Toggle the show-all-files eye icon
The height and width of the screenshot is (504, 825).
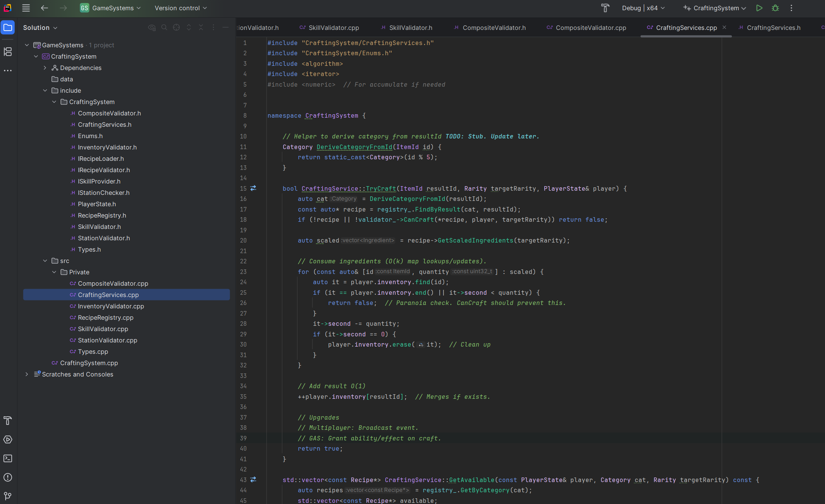click(x=152, y=28)
